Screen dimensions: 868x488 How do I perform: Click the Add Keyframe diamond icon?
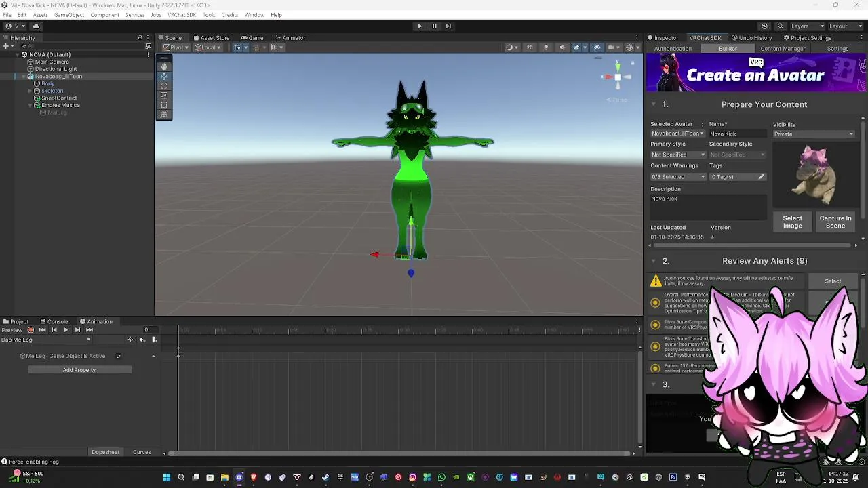coord(142,340)
